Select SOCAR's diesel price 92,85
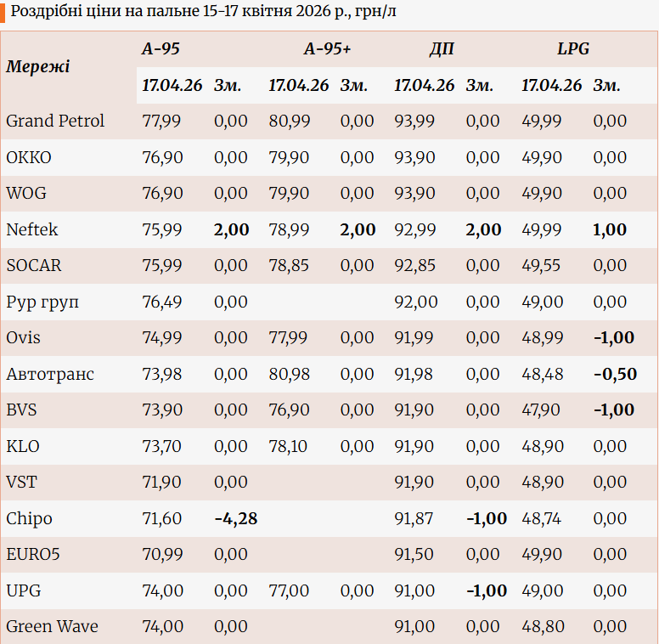659x644 pixels. click(x=414, y=266)
